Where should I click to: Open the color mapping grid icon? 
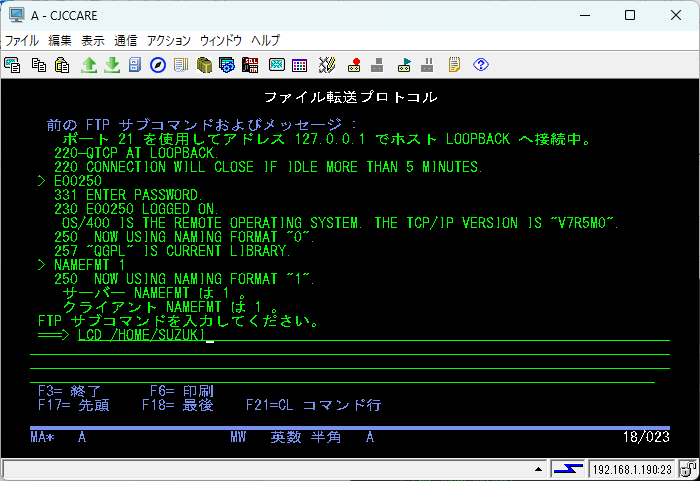click(x=299, y=65)
